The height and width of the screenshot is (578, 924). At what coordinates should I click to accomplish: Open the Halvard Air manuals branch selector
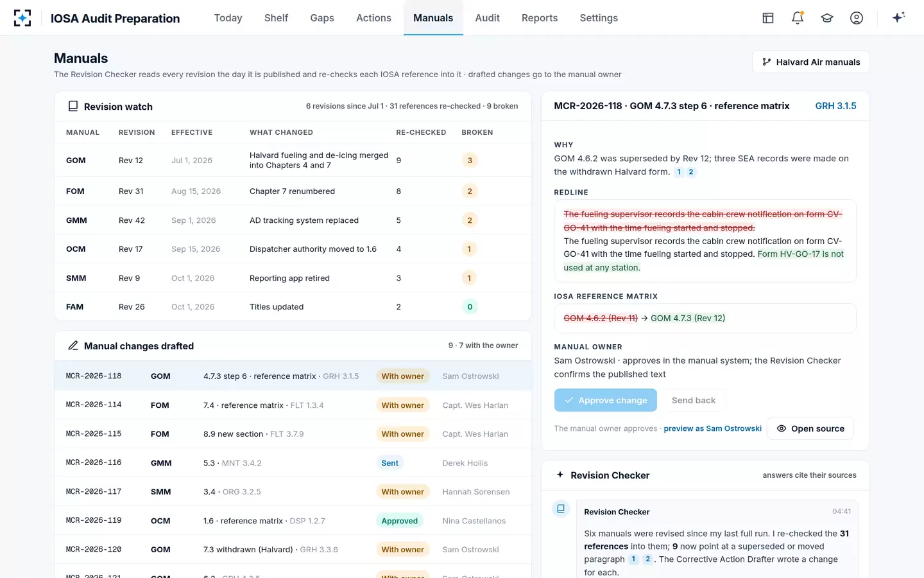(x=811, y=62)
